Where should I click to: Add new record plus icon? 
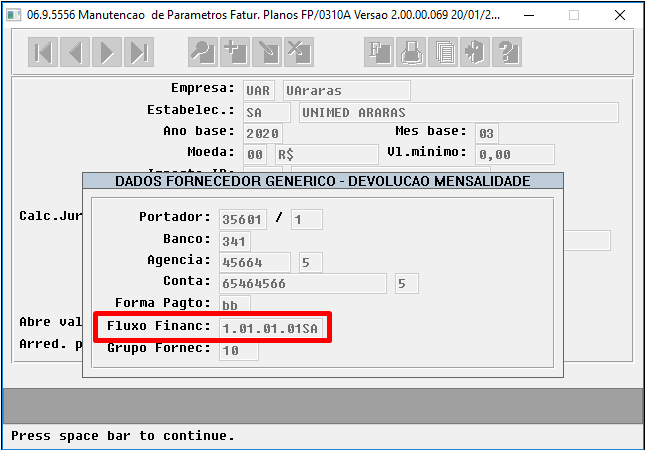coord(235,52)
